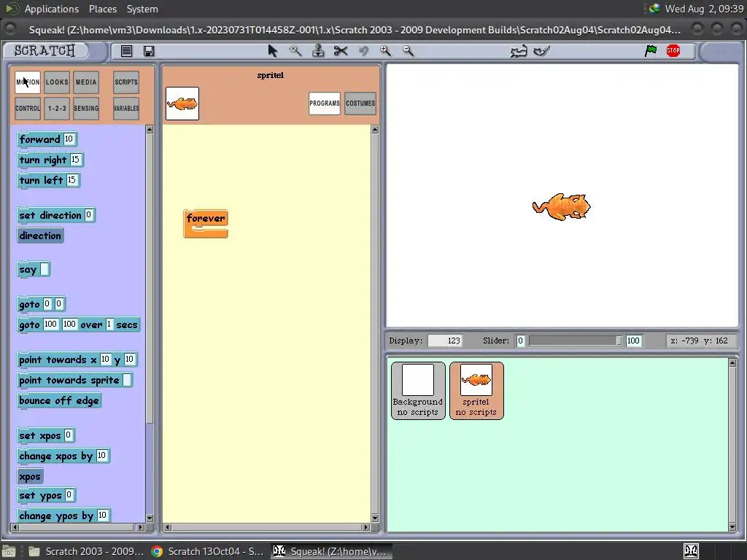This screenshot has height=560, width=747.
Task: Click the stage slider handle
Action: (x=619, y=341)
